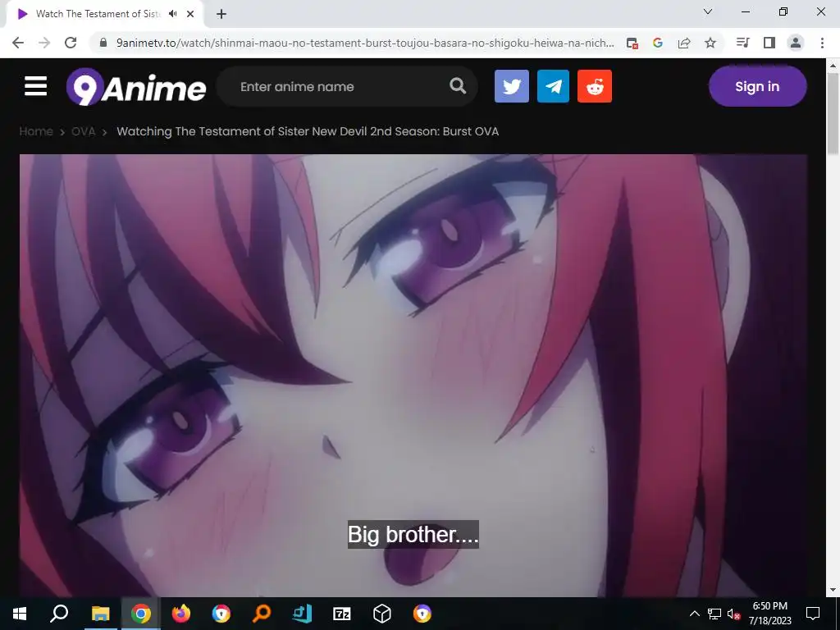This screenshot has width=840, height=630.
Task: Reload the current page
Action: (x=71, y=43)
